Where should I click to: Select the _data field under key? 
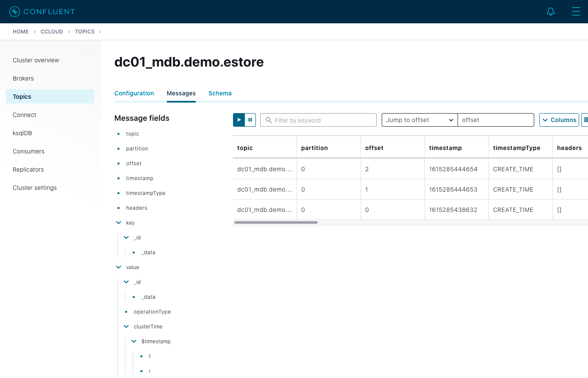[x=148, y=252]
